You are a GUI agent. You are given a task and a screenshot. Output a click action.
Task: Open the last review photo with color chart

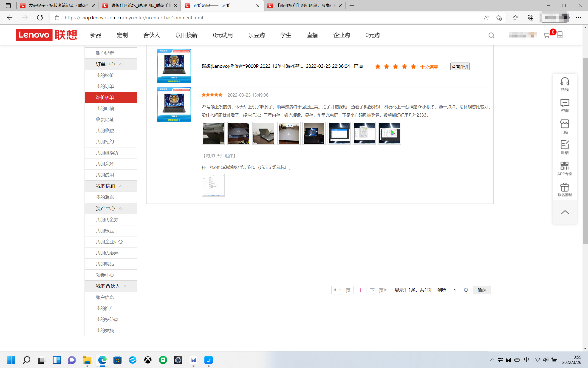(x=390, y=133)
